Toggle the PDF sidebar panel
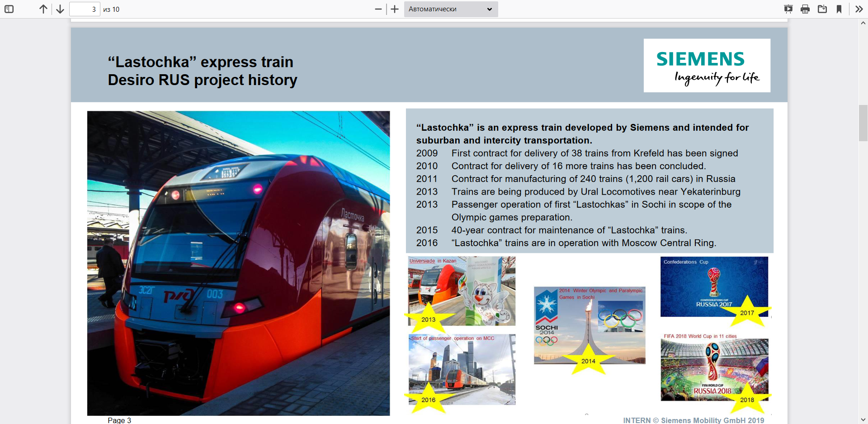Screen dimensions: 868x424 click(x=9, y=9)
